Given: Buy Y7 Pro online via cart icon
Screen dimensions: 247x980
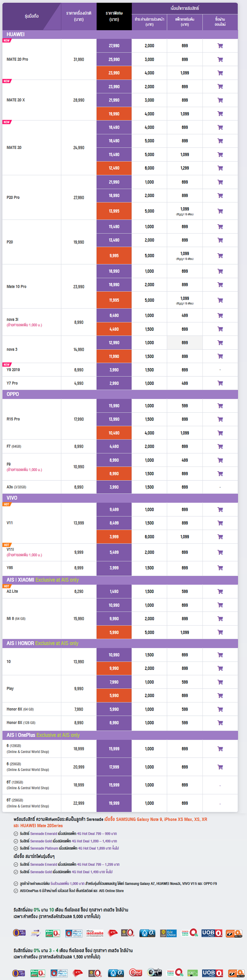Looking at the screenshot, I should (220, 383).
